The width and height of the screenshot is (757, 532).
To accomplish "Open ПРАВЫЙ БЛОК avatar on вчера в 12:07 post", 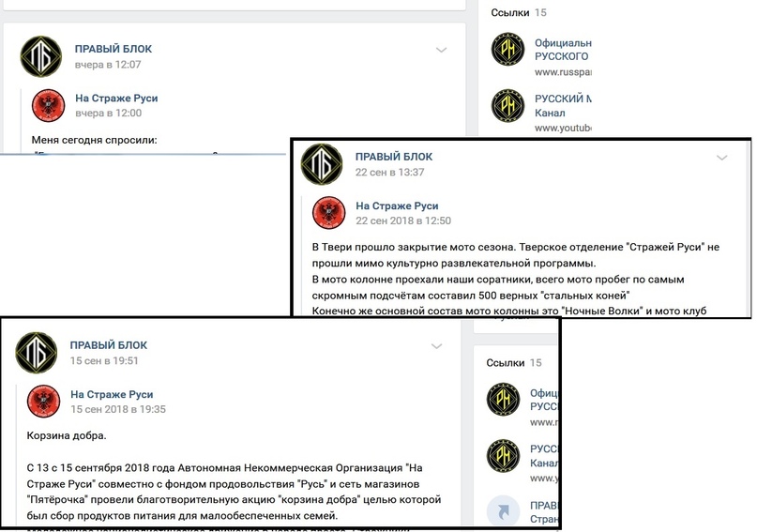I will (41, 56).
